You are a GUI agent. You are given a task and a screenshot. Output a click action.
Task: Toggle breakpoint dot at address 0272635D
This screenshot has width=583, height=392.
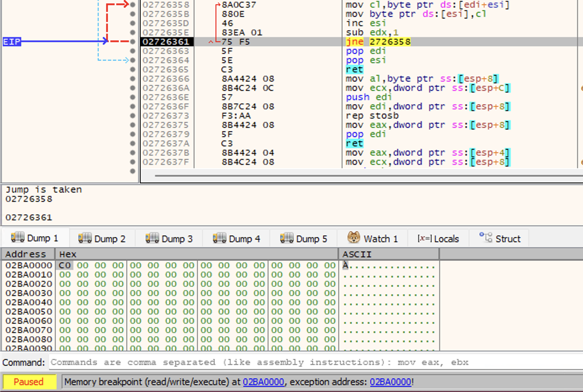[x=132, y=23]
